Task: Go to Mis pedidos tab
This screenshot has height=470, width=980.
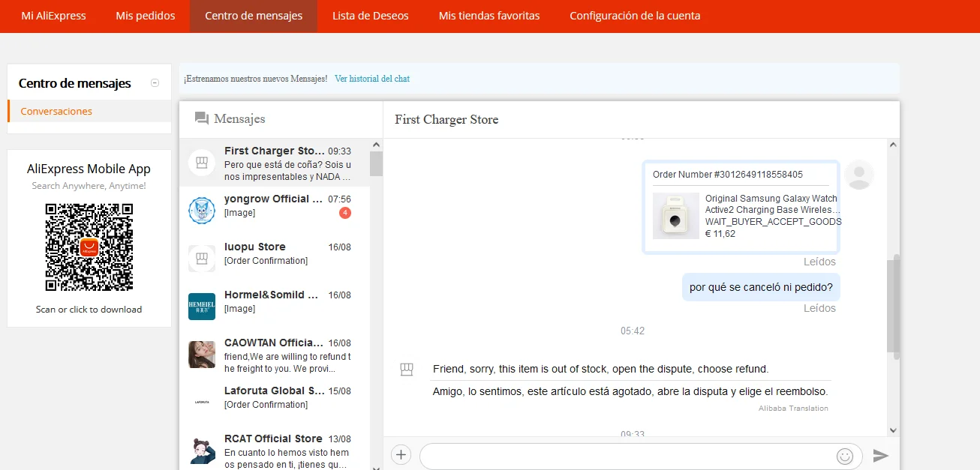Action: pyautogui.click(x=146, y=16)
